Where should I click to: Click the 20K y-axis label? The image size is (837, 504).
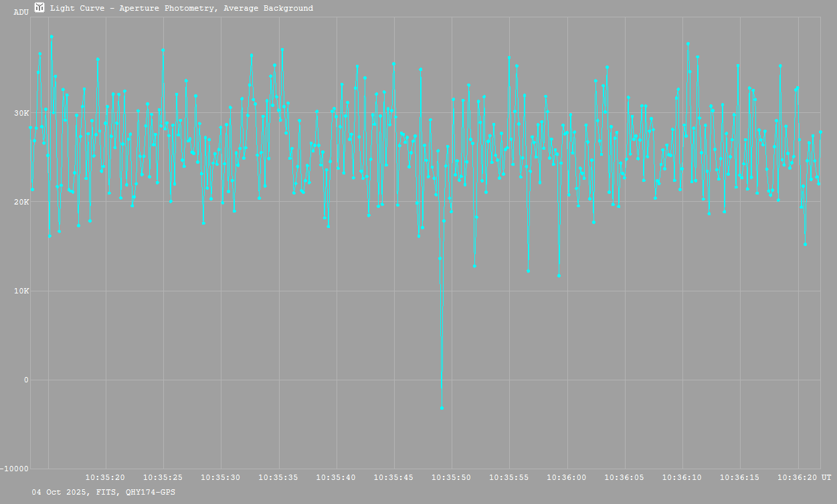tap(21, 202)
